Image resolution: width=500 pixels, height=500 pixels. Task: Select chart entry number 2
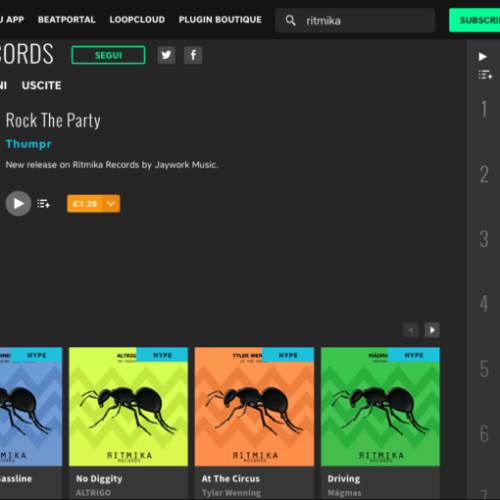pyautogui.click(x=484, y=174)
